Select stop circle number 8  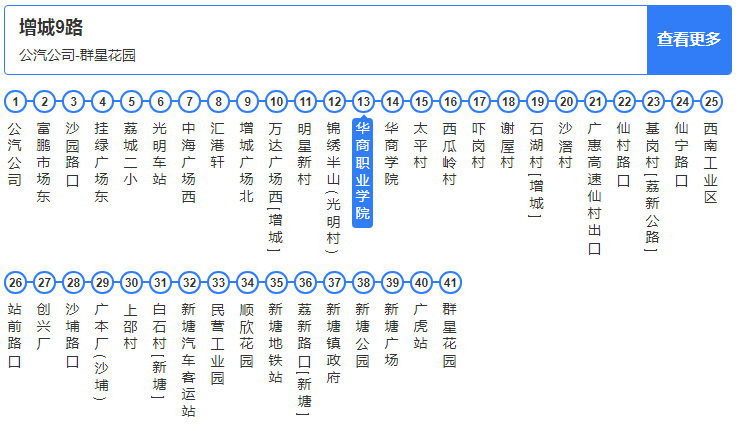coord(218,101)
